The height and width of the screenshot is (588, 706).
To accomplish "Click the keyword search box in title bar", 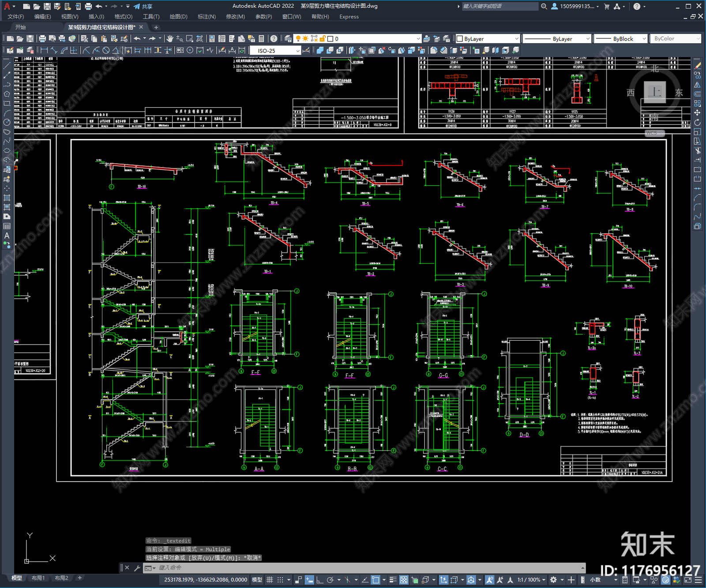I will coord(499,6).
